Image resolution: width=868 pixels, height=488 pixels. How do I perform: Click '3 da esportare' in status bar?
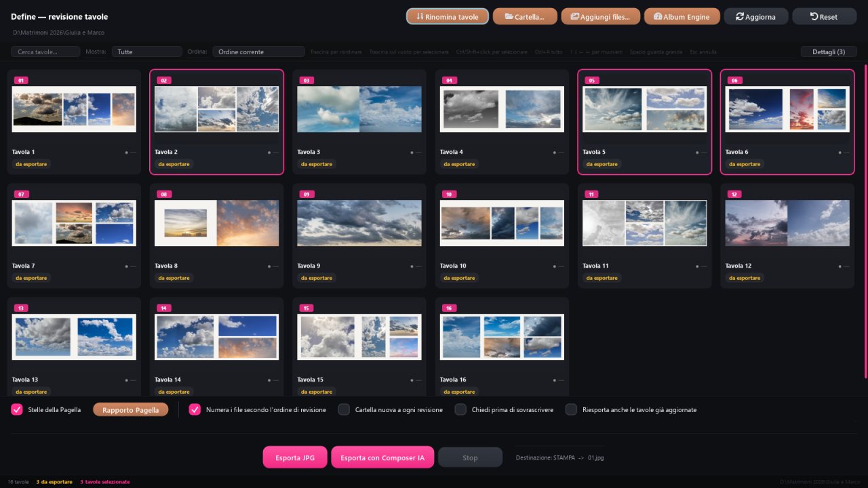(54, 482)
